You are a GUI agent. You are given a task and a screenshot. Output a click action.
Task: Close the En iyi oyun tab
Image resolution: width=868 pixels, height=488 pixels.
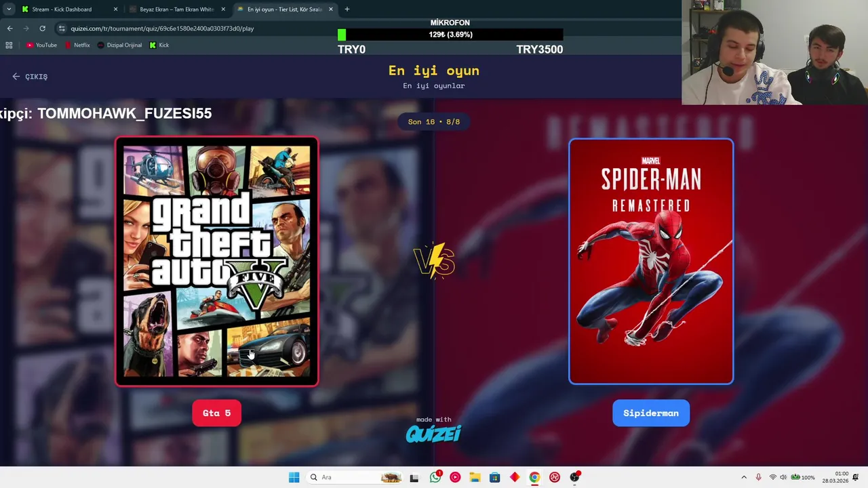click(x=331, y=9)
